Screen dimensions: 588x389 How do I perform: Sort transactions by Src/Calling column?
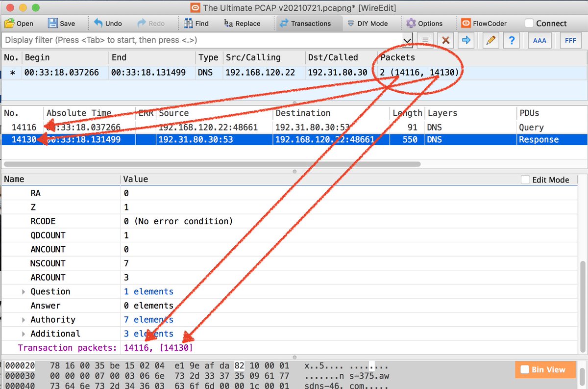(x=263, y=57)
